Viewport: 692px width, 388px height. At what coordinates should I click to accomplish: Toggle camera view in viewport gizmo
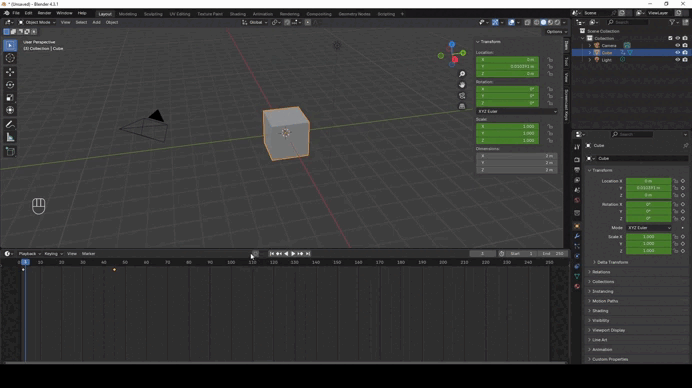[462, 95]
